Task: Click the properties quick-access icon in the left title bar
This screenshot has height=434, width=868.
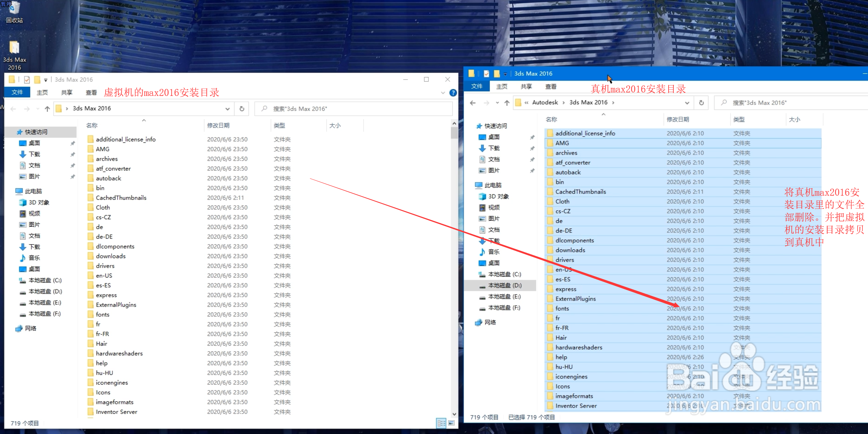Action: (27, 80)
